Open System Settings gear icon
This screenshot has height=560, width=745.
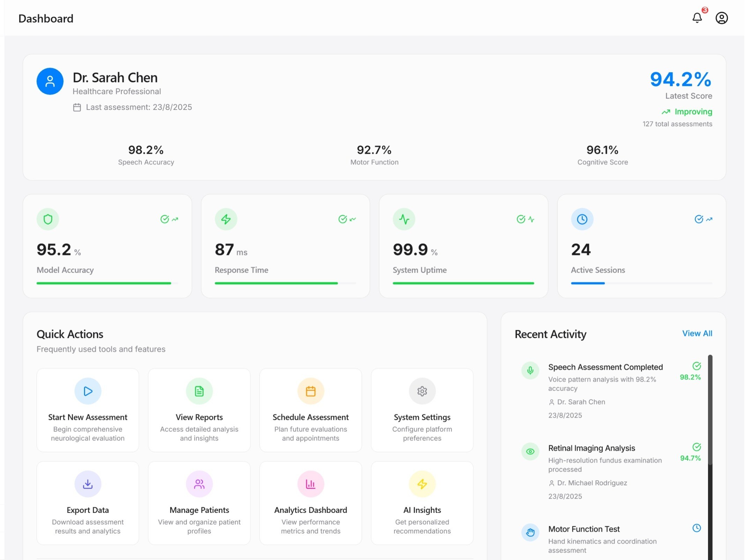coord(422,391)
